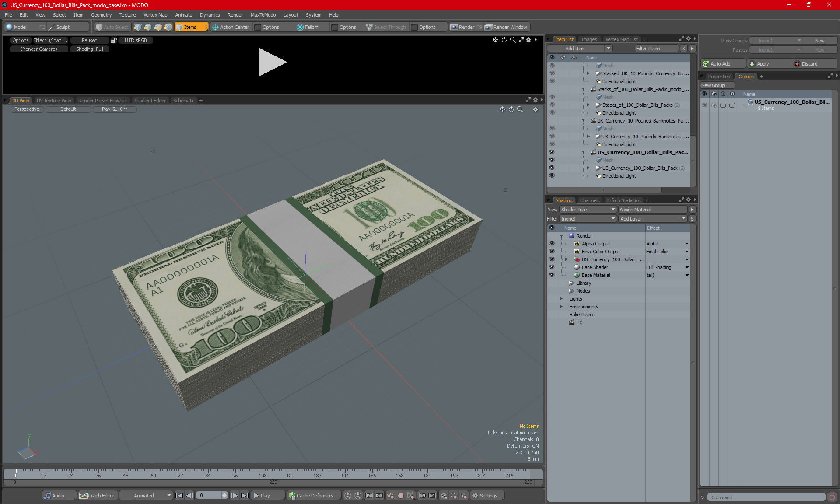Open the Render Window
840x504 pixels.
(x=507, y=27)
